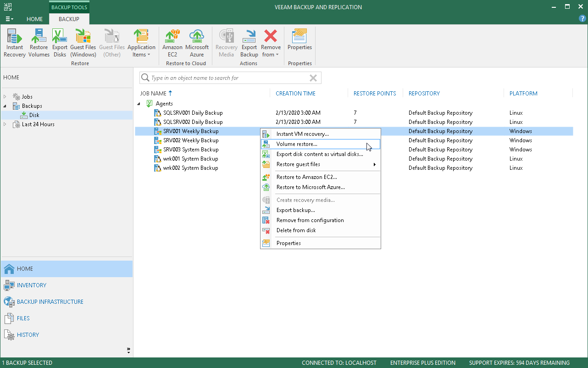Click the Restore Volumes ribbon icon
Image resolution: width=588 pixels, height=368 pixels.
(39, 36)
